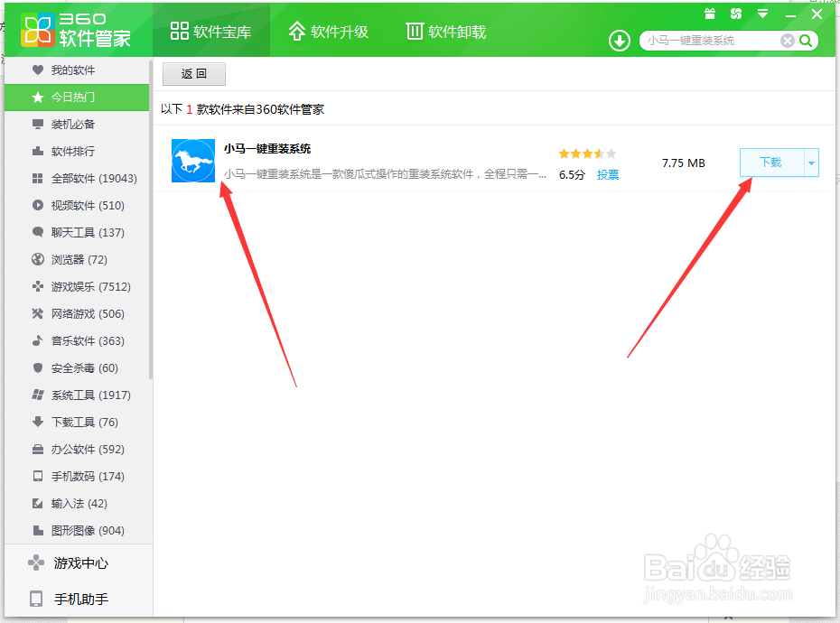Click the skin pinwheel icon in title bar

[x=736, y=14]
